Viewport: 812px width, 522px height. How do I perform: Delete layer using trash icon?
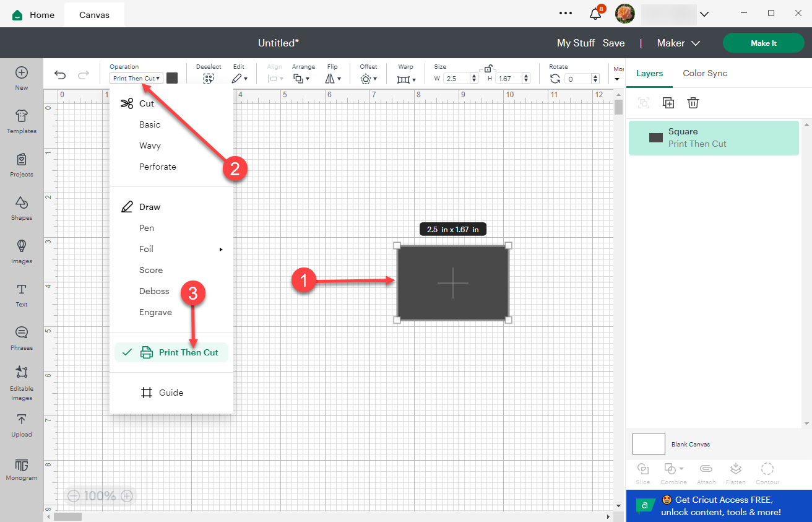693,103
